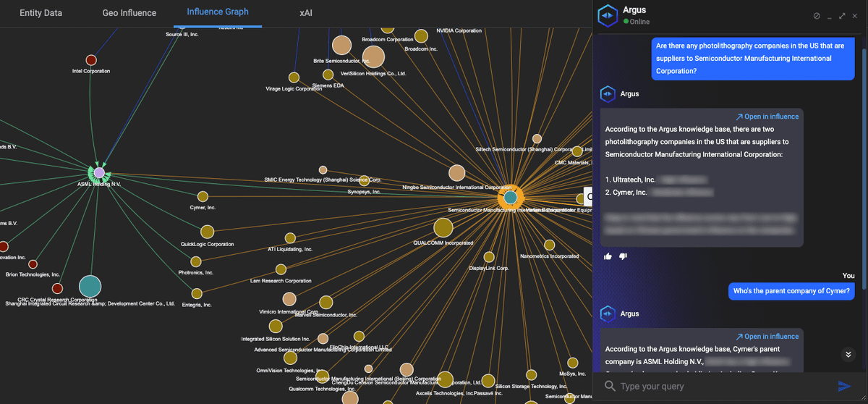The image size is (868, 404).
Task: Select the Vimicro International Corp. node
Action: pos(289,299)
